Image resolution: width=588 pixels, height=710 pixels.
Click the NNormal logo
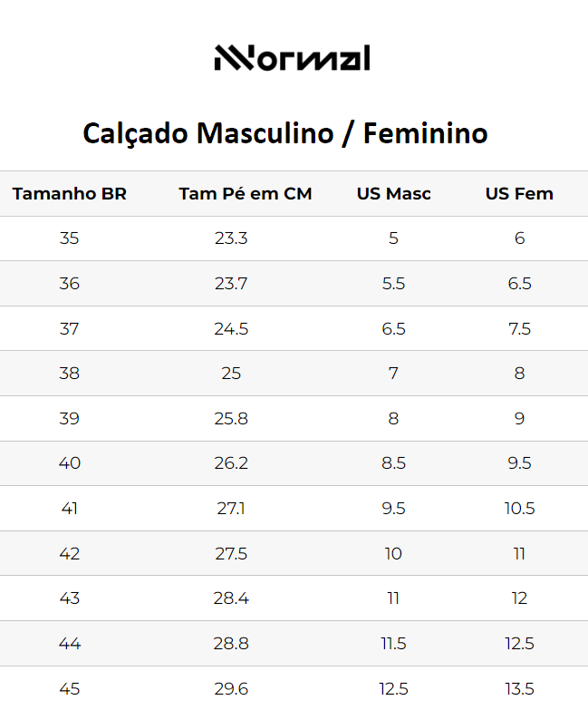(x=292, y=58)
